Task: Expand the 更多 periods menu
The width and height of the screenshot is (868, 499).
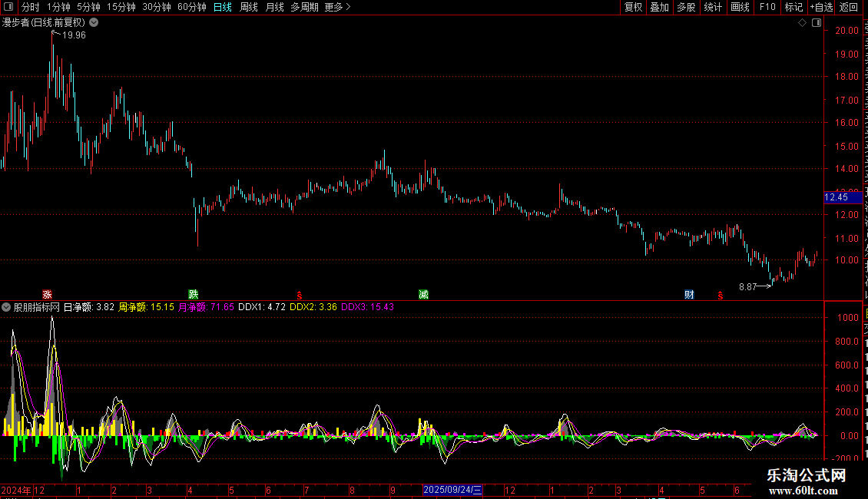Action: [337, 7]
